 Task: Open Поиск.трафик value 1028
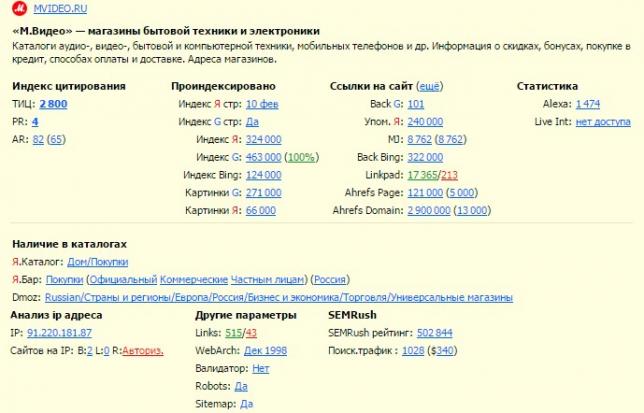pyautogui.click(x=413, y=351)
